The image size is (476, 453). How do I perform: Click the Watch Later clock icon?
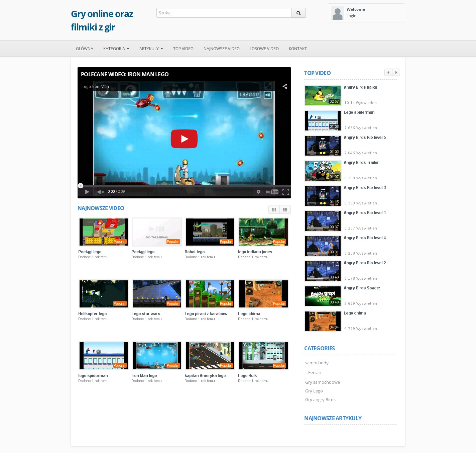[x=258, y=192]
